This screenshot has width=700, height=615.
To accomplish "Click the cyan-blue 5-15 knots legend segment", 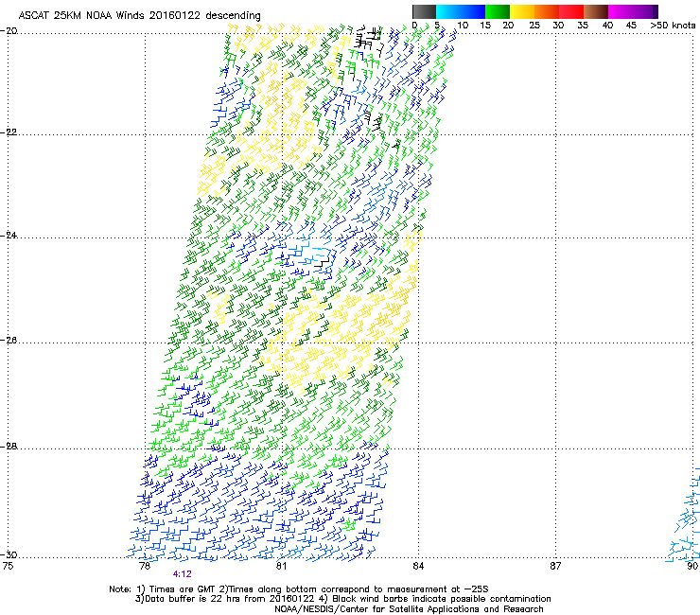I will (461, 11).
